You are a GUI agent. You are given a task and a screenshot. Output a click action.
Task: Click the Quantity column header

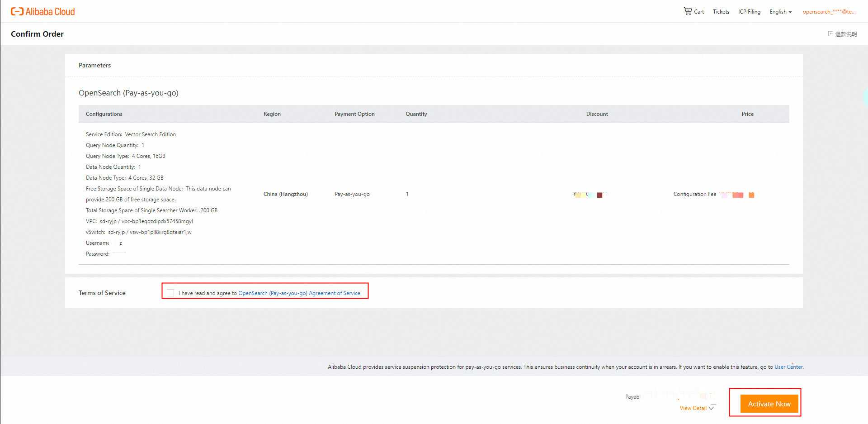416,114
